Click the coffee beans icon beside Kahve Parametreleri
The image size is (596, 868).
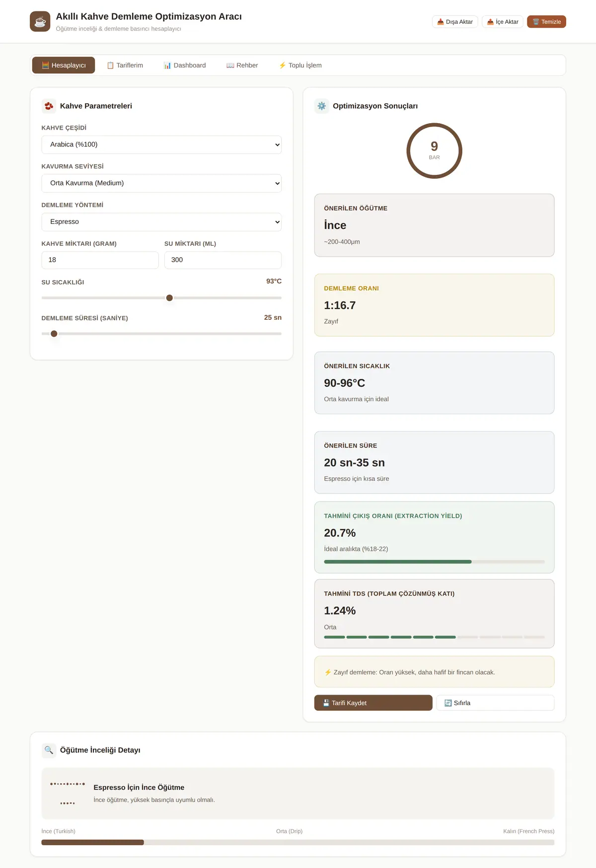click(49, 106)
